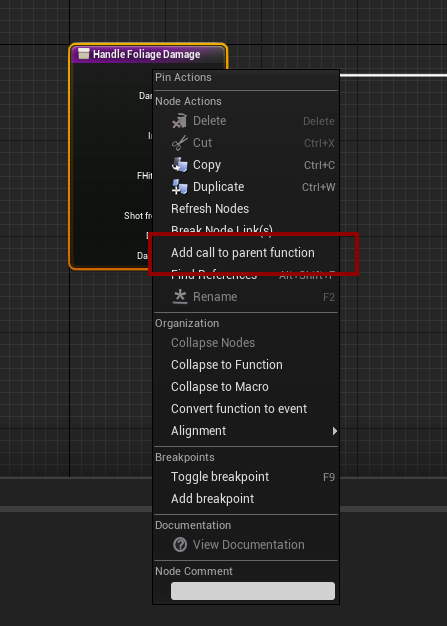Select Add breakpoint
The image size is (447, 626).
coord(212,499)
